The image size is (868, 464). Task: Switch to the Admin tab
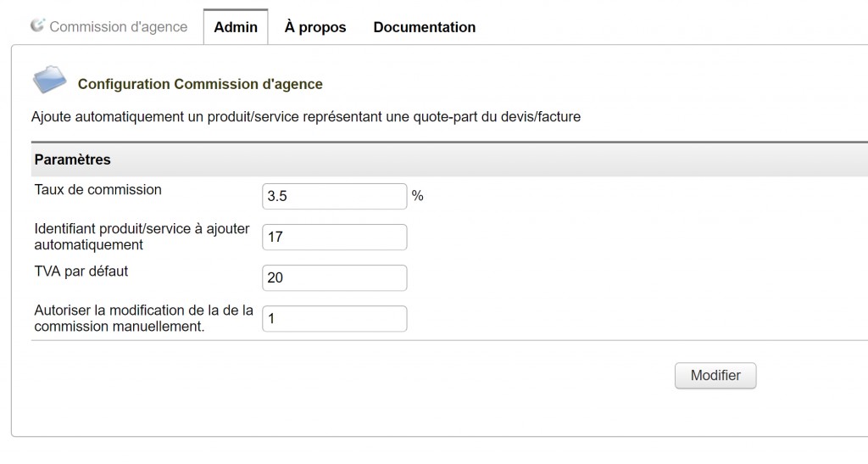click(x=236, y=27)
